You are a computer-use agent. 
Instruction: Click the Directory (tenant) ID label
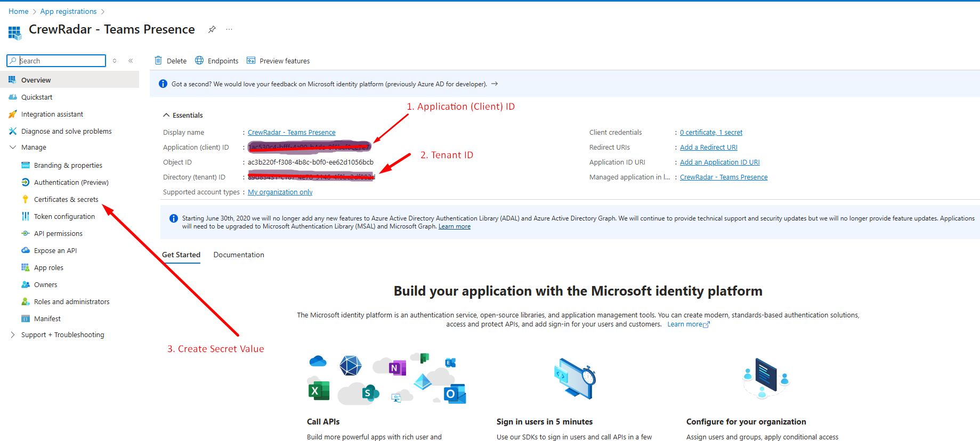(194, 177)
